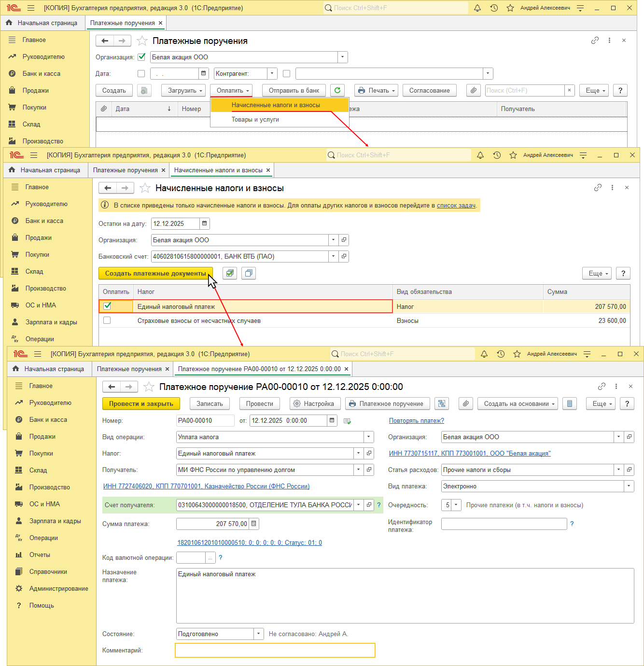Click into the Комментарий input field

pos(275,650)
